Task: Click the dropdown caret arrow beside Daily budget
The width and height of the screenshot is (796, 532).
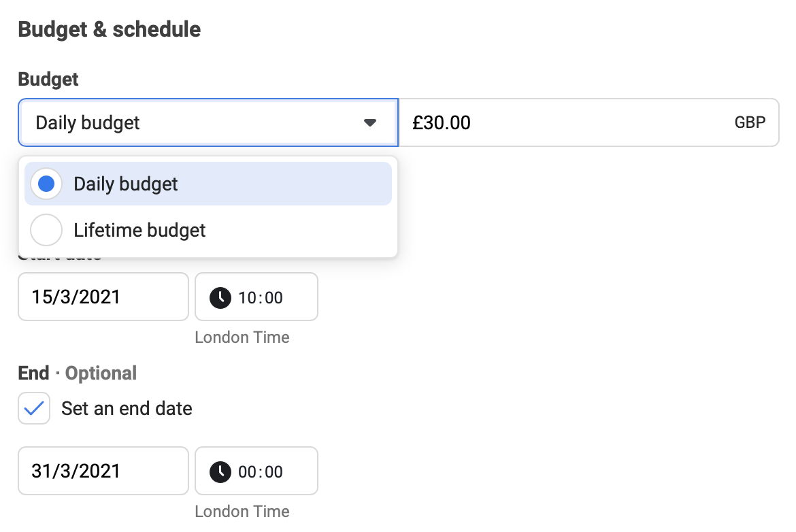Action: point(370,123)
